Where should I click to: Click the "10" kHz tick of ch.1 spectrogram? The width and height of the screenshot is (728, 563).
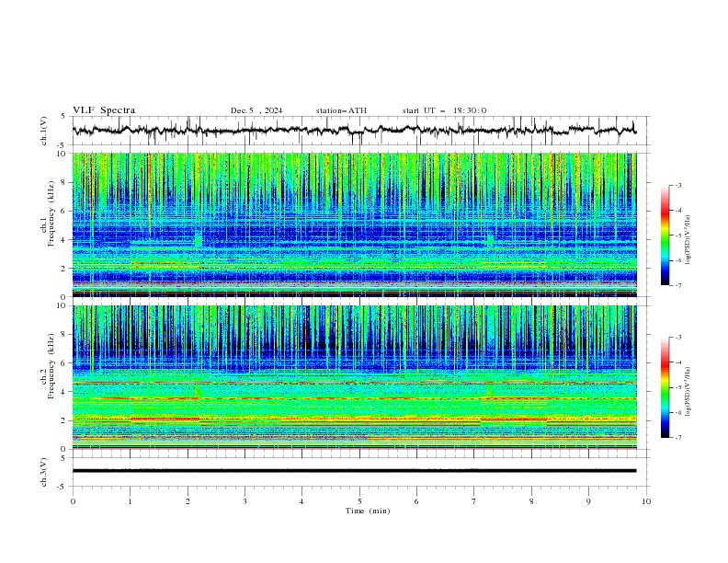tap(62, 154)
